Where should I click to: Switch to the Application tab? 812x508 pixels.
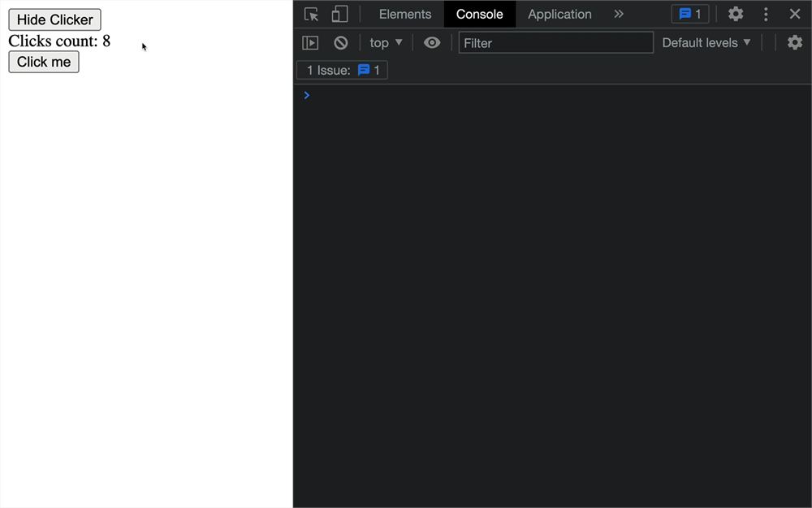click(x=559, y=14)
